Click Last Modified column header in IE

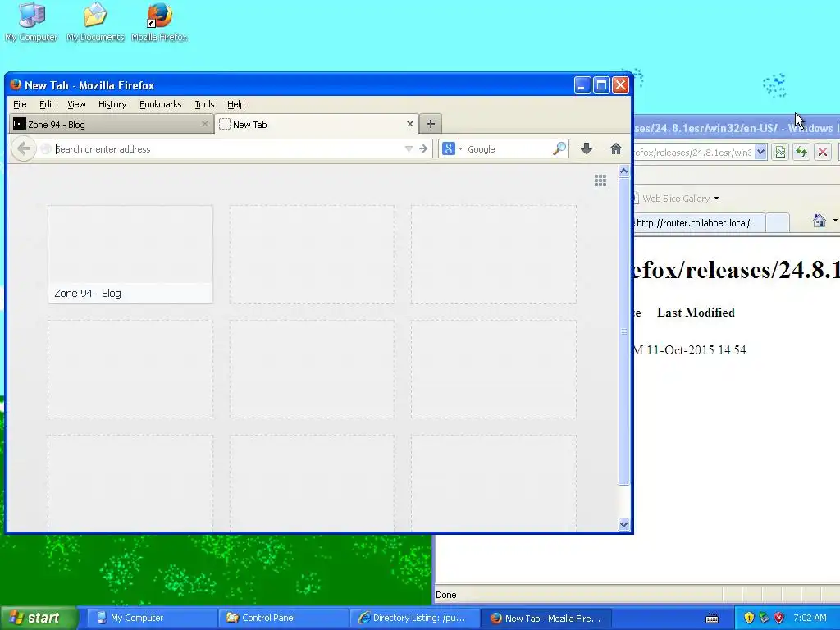(696, 313)
